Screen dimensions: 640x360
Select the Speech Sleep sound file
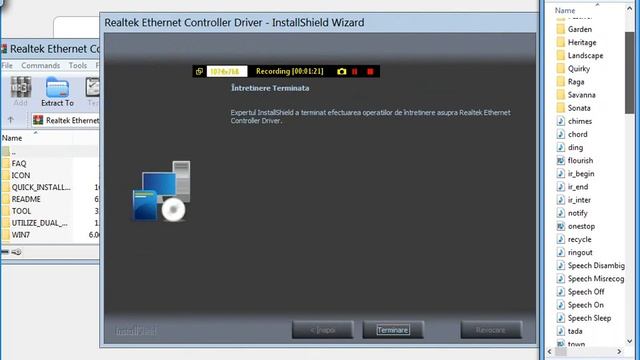(589, 318)
